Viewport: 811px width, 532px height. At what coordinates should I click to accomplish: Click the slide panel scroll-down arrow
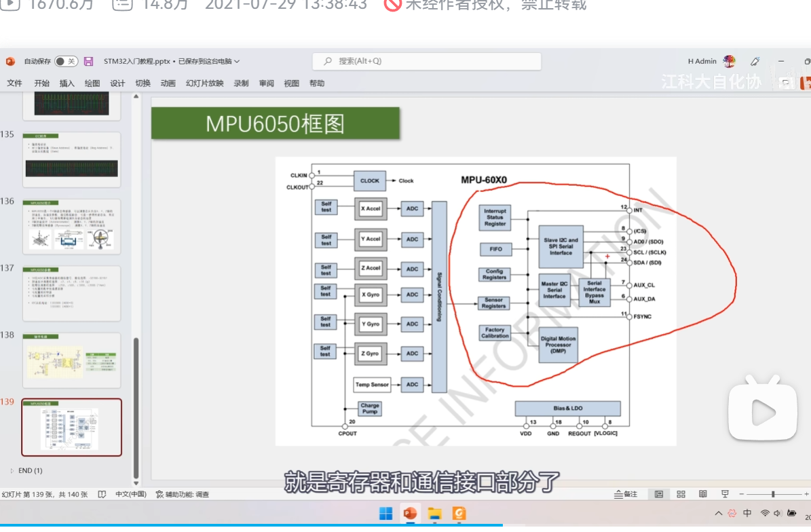(x=136, y=483)
